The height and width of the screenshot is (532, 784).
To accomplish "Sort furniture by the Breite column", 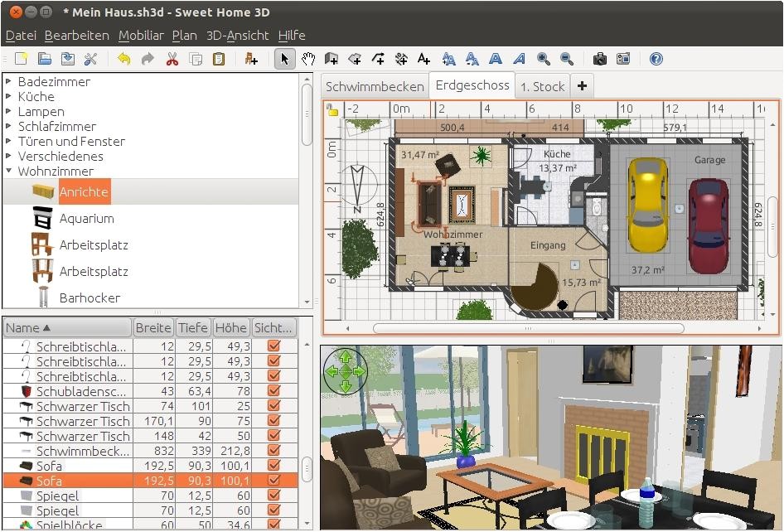I will pos(153,327).
